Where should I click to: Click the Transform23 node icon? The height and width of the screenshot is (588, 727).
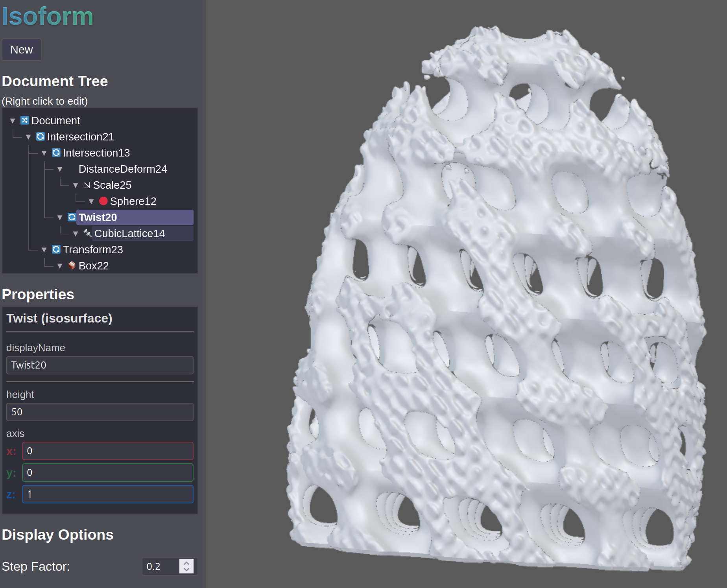click(x=56, y=249)
